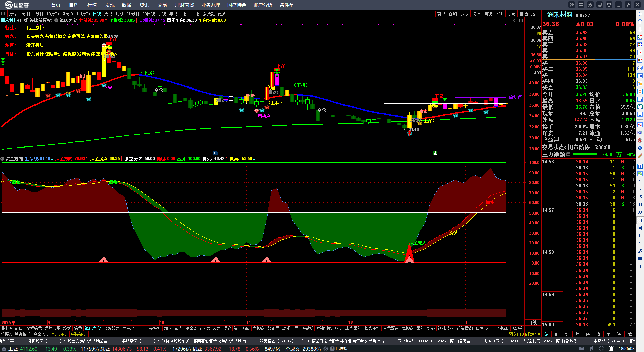Open the keyboard icon in status bar

pos(581,349)
